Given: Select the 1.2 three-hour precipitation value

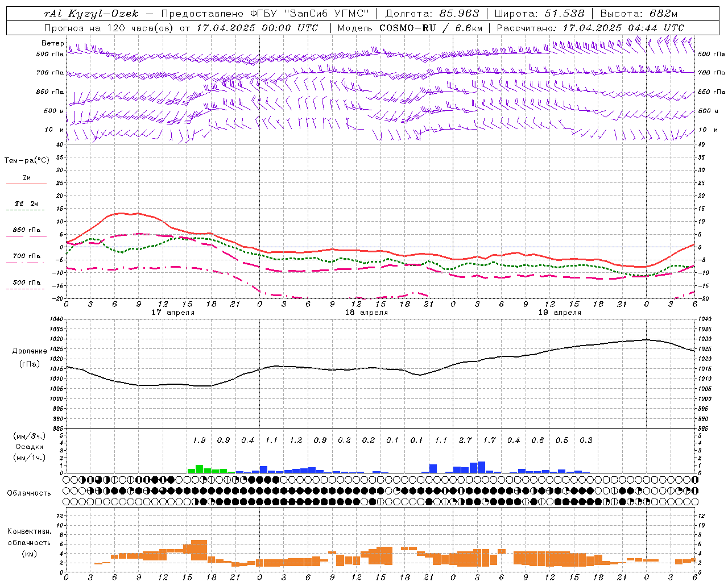Looking at the screenshot, I should tap(296, 440).
